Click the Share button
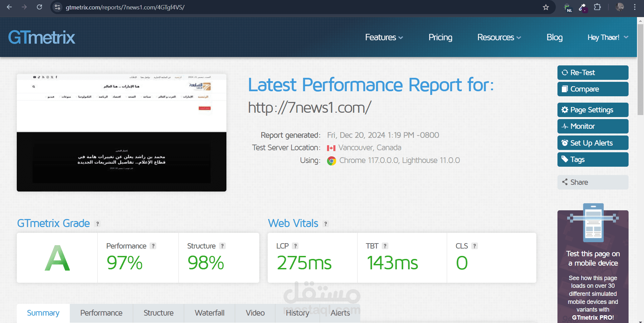Screen dimensions: 644x323 tap(593, 182)
